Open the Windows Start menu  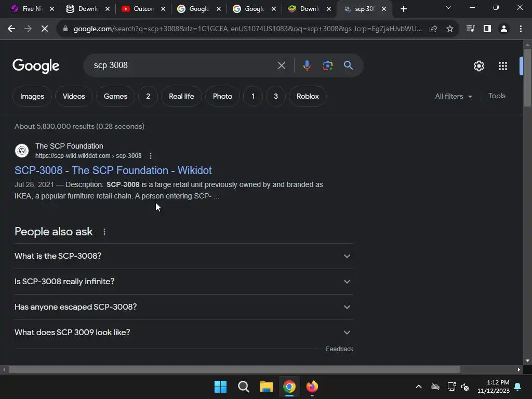(220, 387)
